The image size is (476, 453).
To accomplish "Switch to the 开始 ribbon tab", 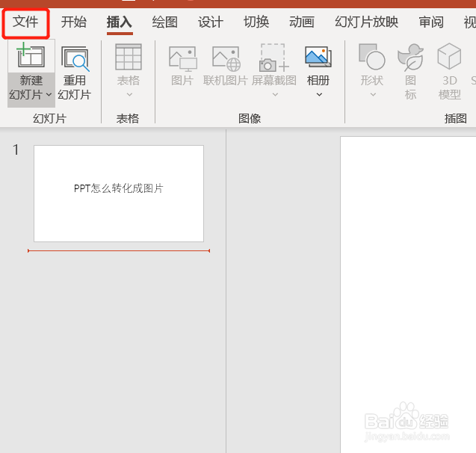I will point(73,22).
